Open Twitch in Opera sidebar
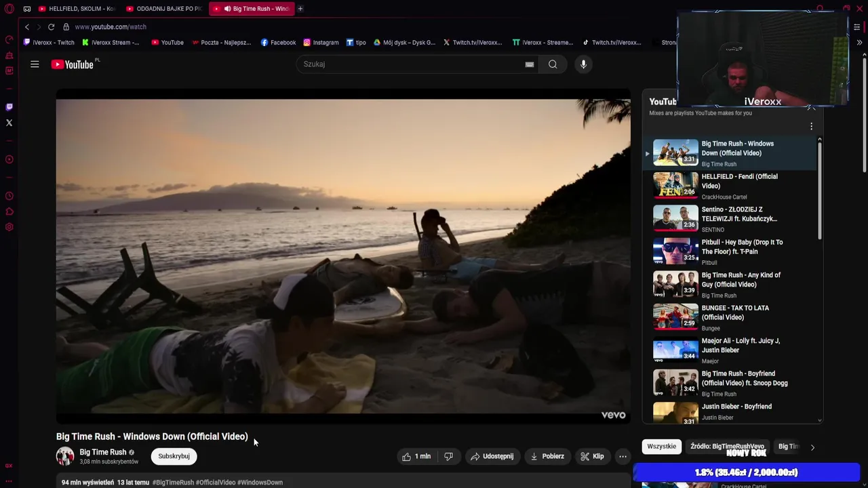 9,106
